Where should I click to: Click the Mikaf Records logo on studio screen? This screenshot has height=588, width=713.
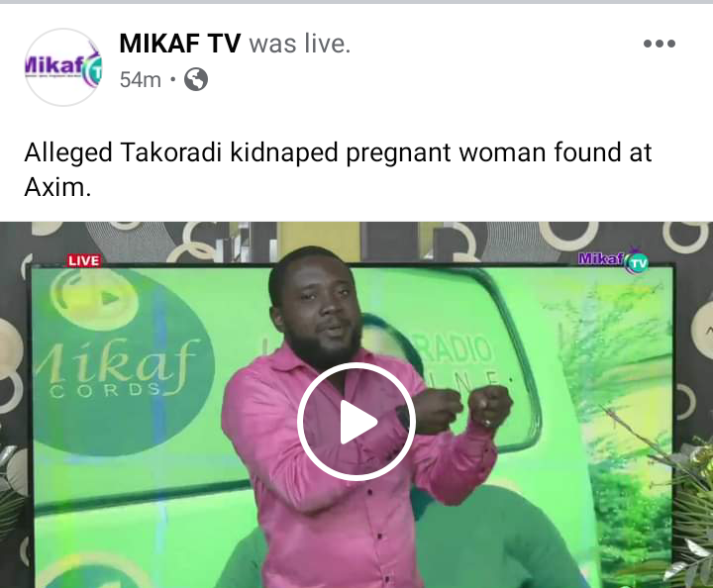tap(117, 370)
